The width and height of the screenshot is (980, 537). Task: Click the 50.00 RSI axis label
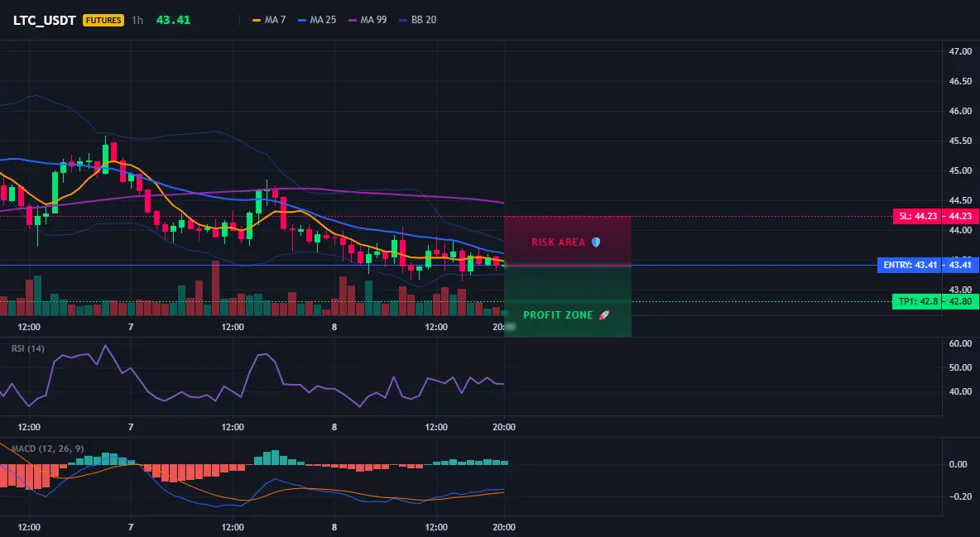point(961,367)
